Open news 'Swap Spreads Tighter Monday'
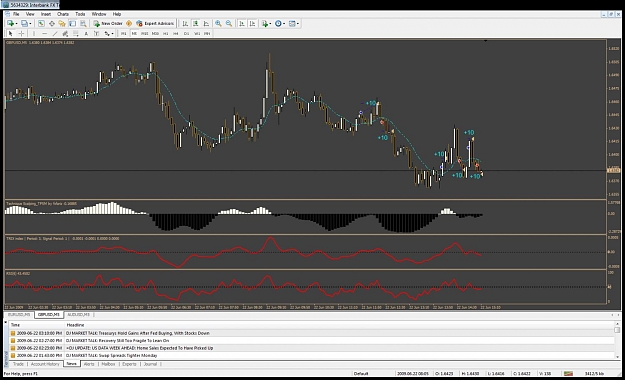The height and width of the screenshot is (380, 625). [112, 355]
